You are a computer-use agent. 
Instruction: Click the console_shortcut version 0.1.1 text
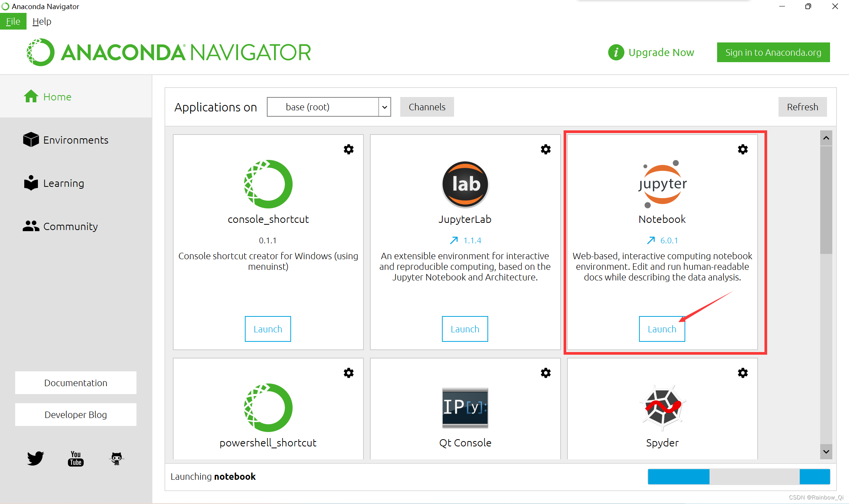click(268, 240)
